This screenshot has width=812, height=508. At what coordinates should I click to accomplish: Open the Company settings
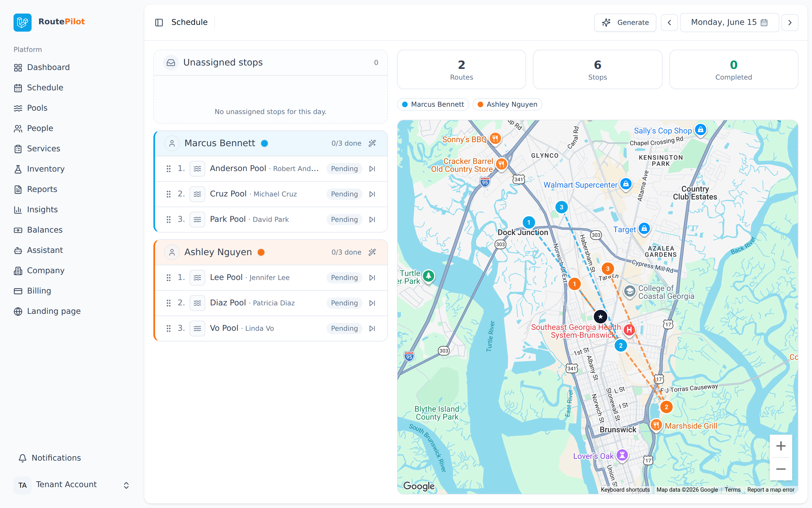point(46,270)
